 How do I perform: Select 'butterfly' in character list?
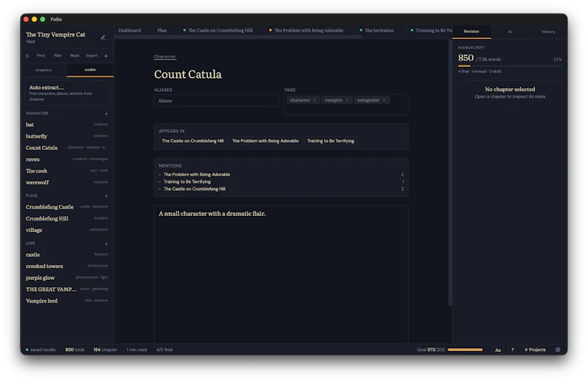pos(67,136)
